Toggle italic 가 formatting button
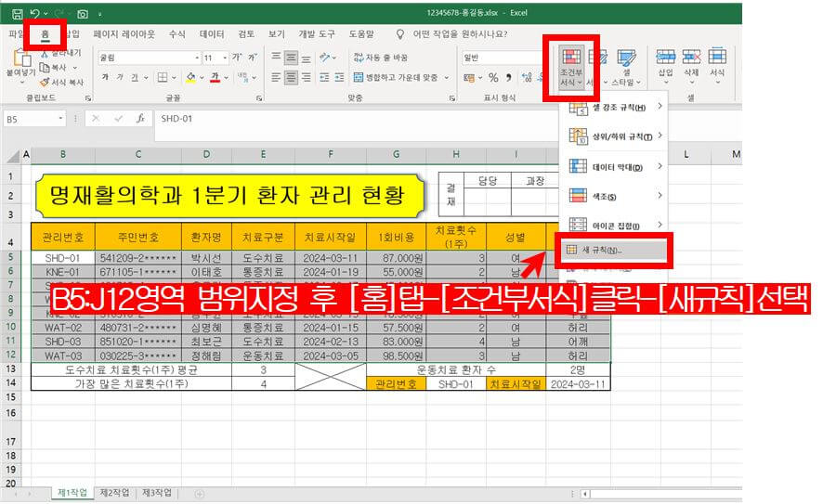Image resolution: width=823 pixels, height=504 pixels. click(x=120, y=77)
